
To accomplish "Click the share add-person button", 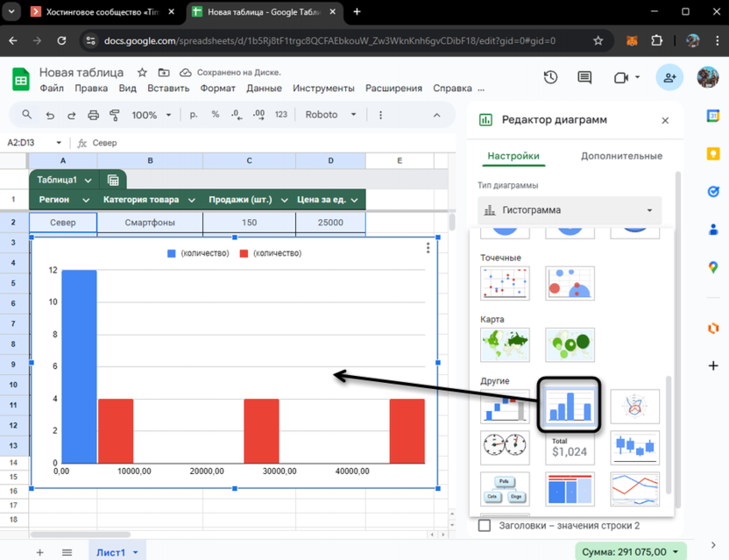I will tap(669, 78).
